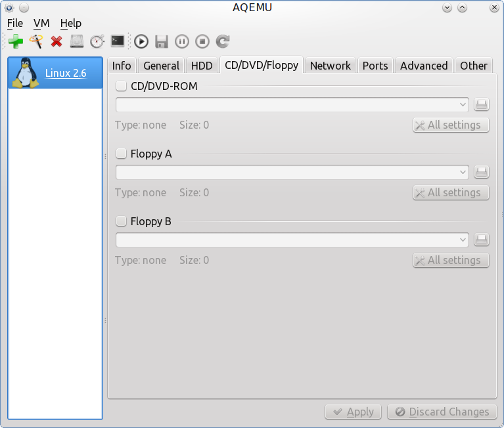
Task: Select the CD/DVD/Floppy tab
Action: point(262,65)
